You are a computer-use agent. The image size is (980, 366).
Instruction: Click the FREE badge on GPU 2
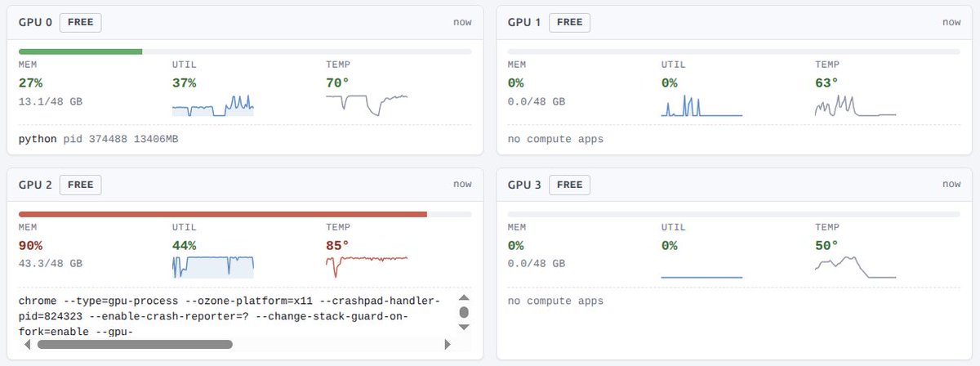tap(80, 185)
